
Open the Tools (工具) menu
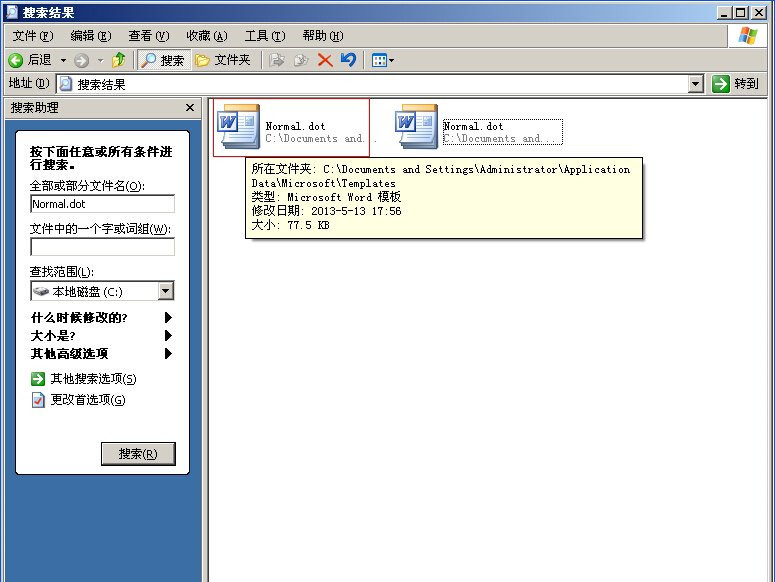tap(264, 36)
